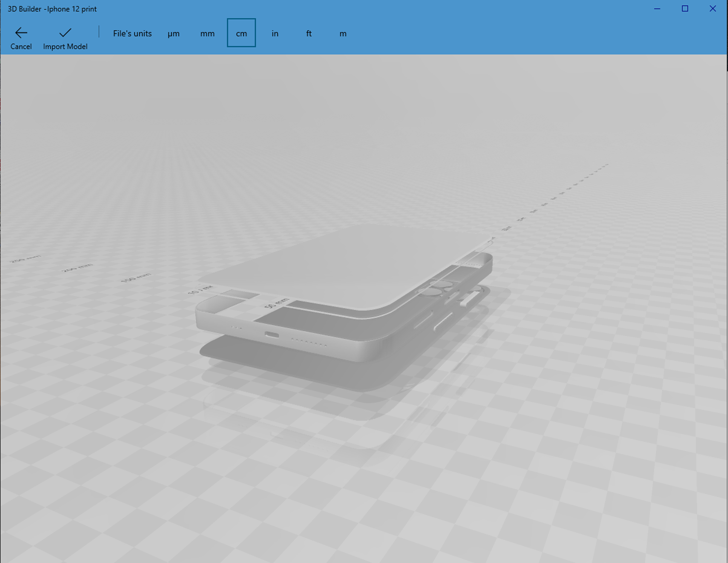The image size is (728, 563).
Task: Click the Cancel text label
Action: (x=21, y=47)
